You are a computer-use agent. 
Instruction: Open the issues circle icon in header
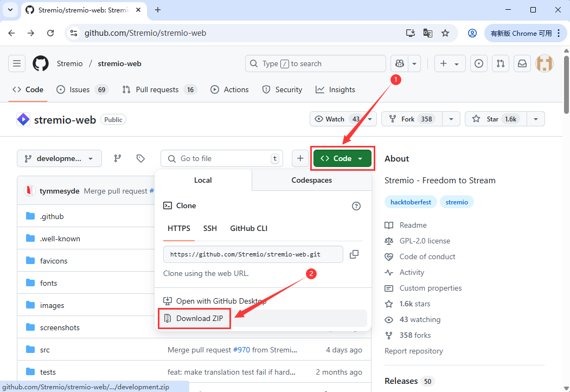tap(479, 63)
